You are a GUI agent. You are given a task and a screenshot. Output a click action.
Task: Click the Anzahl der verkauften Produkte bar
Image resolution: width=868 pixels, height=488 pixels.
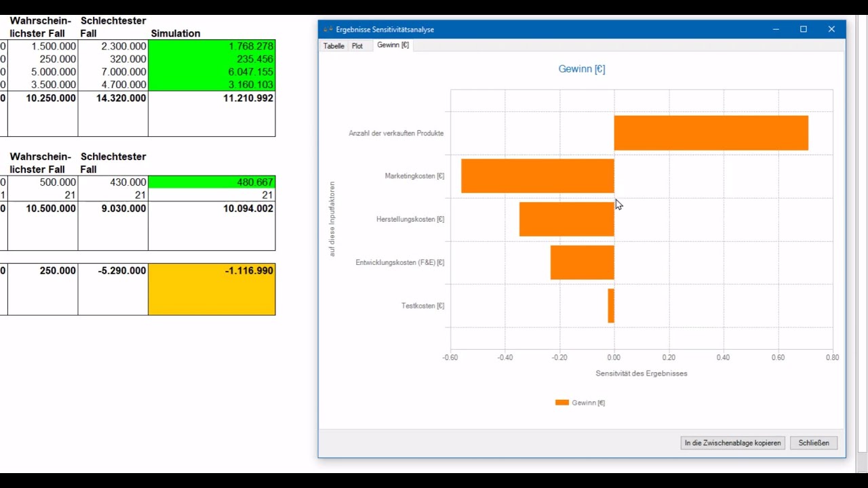pos(711,133)
